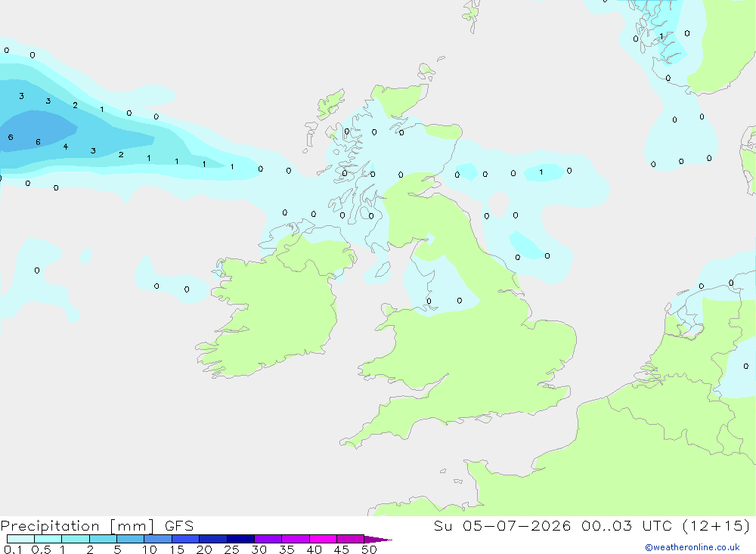Viewport: 756px width, 554px height.
Task: Select the 2–5 mm legend color swatch
Action: tap(103, 539)
